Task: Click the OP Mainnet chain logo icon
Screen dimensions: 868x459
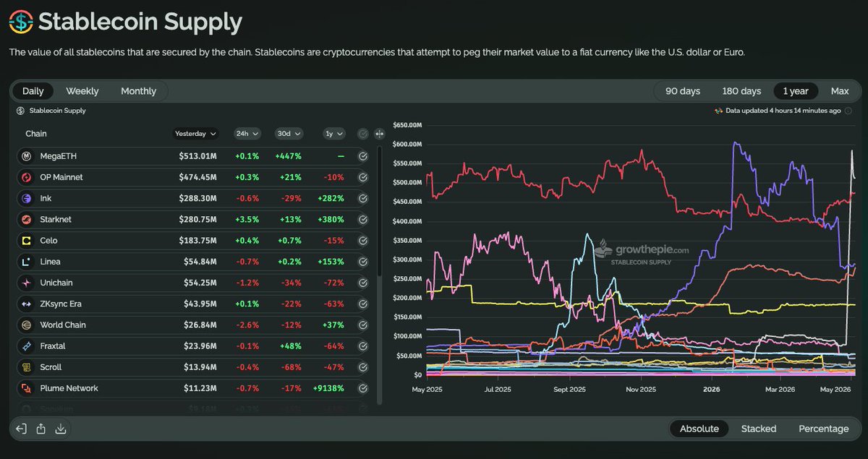Action: [26, 177]
